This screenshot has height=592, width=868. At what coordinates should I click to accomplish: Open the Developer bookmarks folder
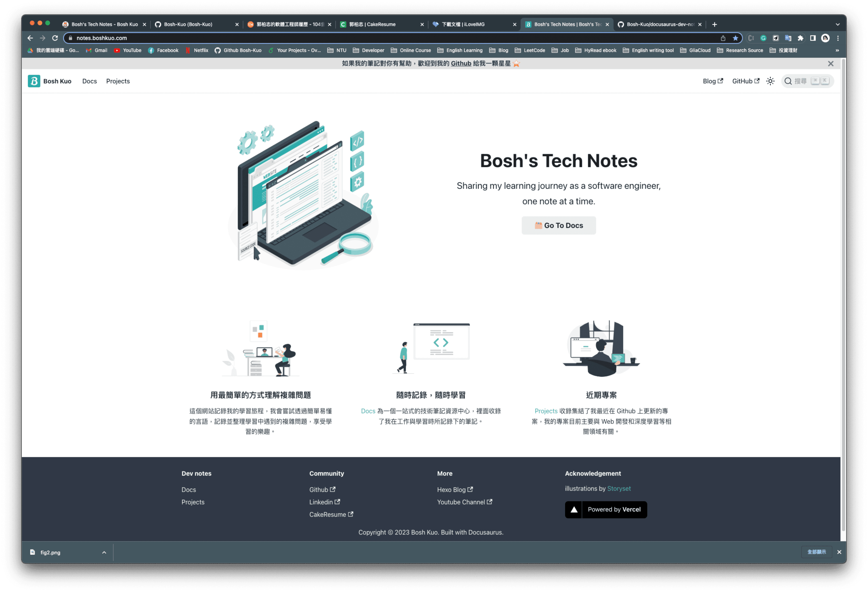click(368, 50)
